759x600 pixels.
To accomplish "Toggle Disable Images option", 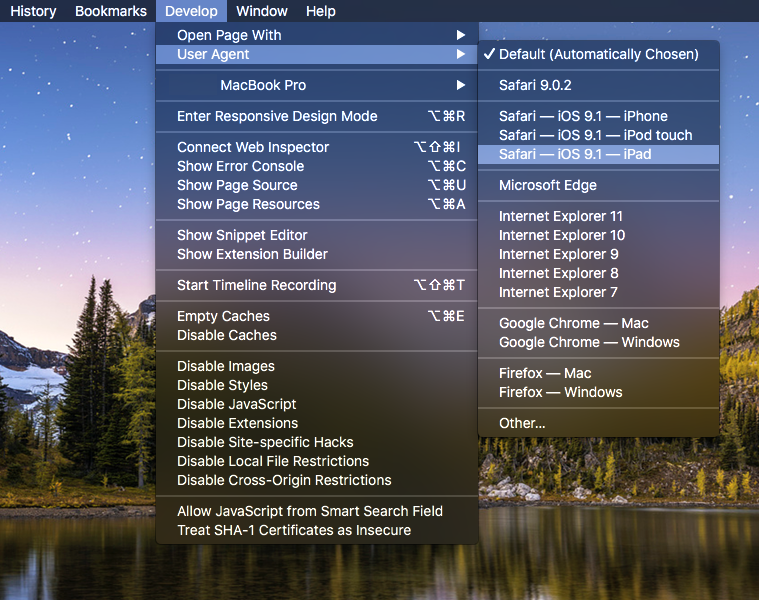I will click(317, 366).
